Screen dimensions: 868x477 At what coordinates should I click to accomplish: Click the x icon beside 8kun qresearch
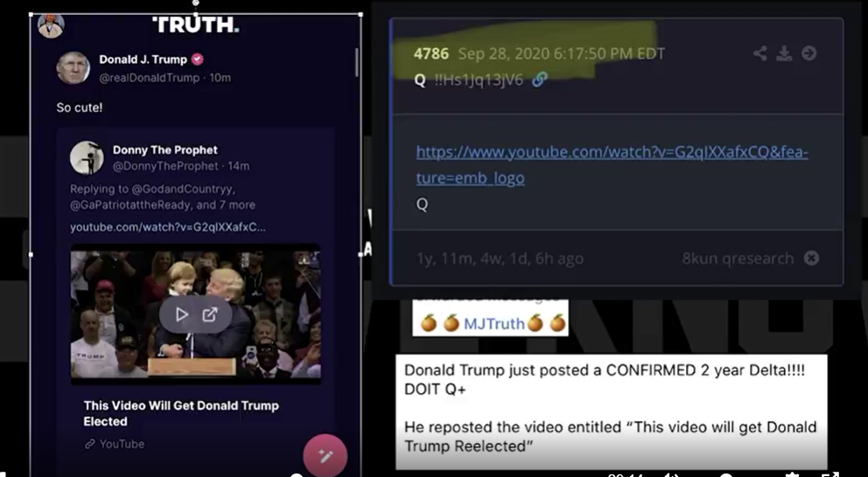[811, 258]
